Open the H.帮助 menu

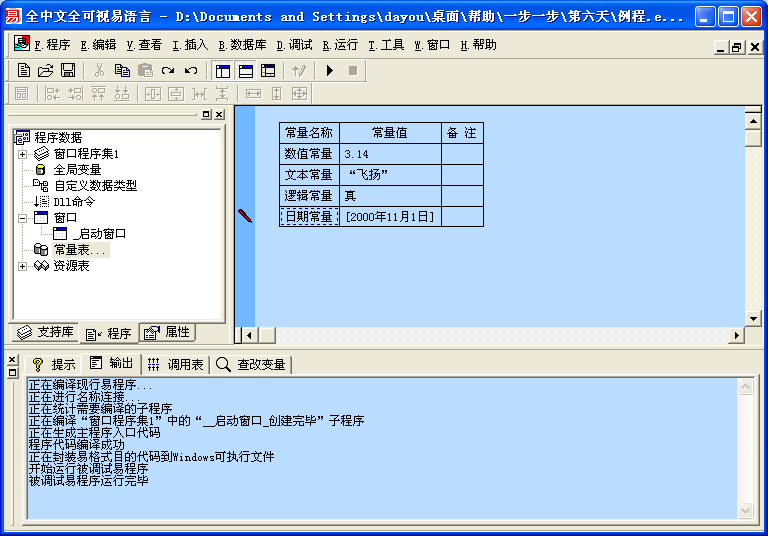click(x=479, y=45)
